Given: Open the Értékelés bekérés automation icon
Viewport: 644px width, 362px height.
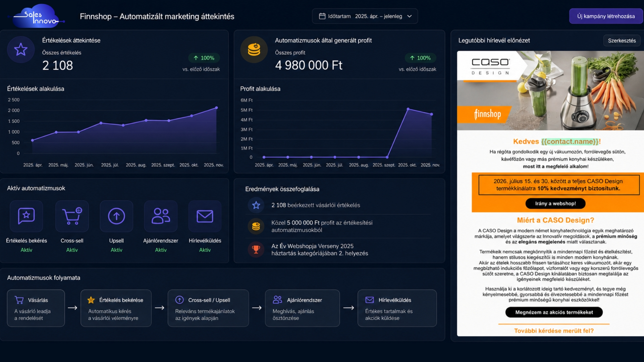Looking at the screenshot, I should point(26,216).
